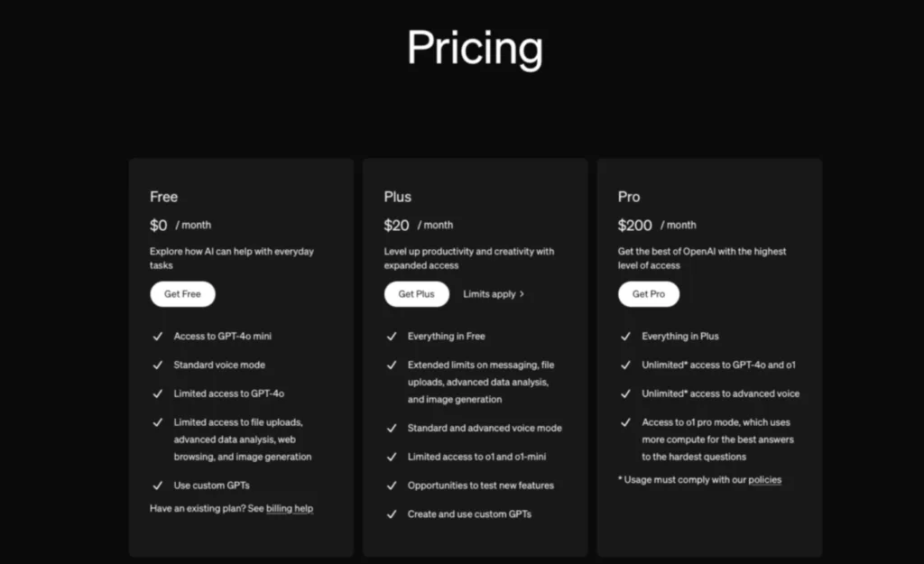The width and height of the screenshot is (924, 564).
Task: Click checkmark beside Access to GPT-4o mini
Action: point(157,337)
